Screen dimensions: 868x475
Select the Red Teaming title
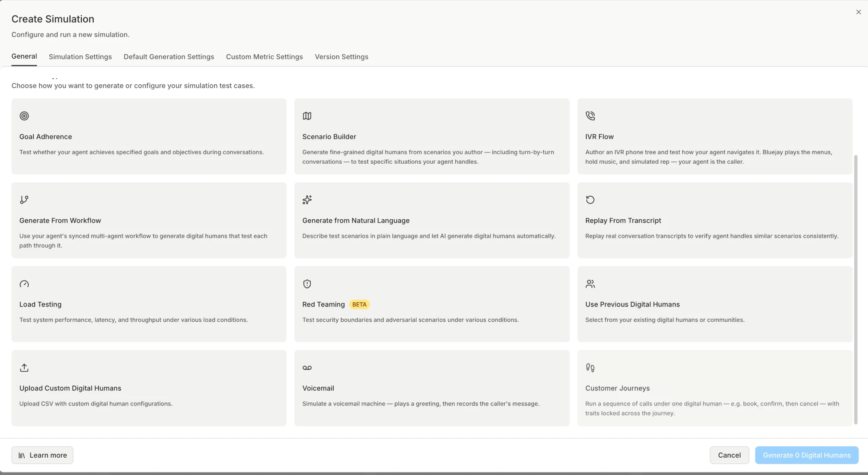point(323,304)
